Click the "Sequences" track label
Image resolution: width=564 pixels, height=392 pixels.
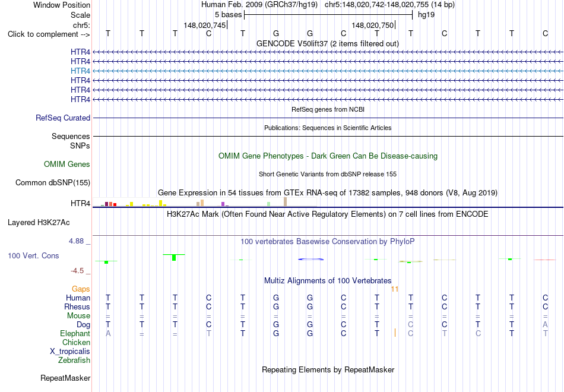coord(71,137)
